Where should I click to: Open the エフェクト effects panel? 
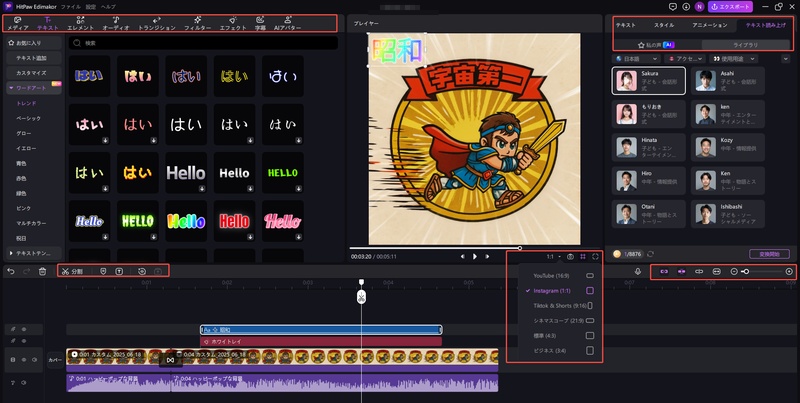click(x=233, y=23)
